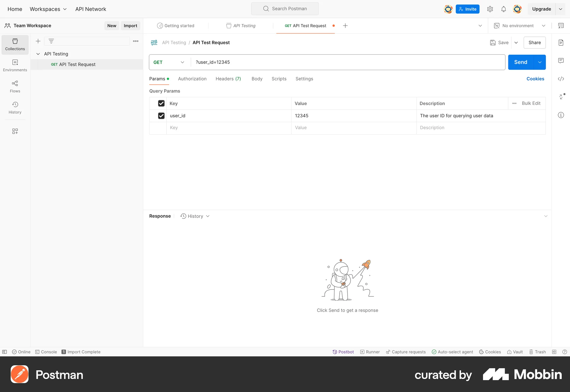Open the Headers tab
This screenshot has width=570, height=392.
click(228, 79)
